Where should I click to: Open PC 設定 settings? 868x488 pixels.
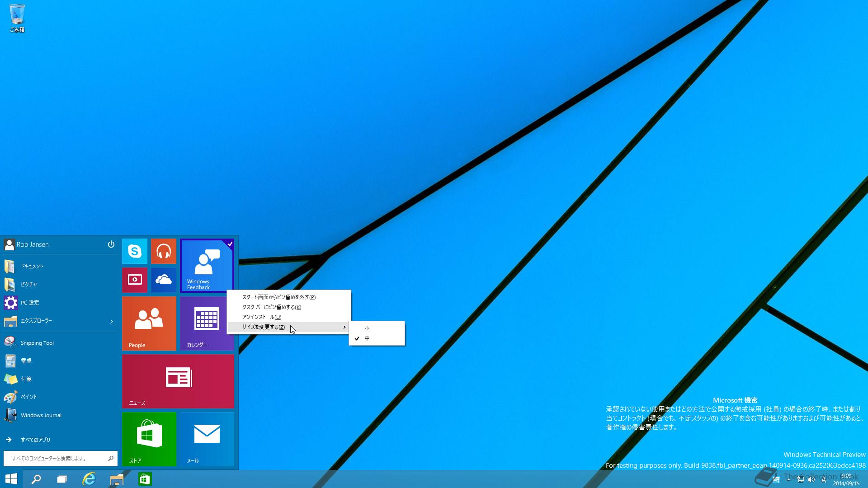coord(60,303)
